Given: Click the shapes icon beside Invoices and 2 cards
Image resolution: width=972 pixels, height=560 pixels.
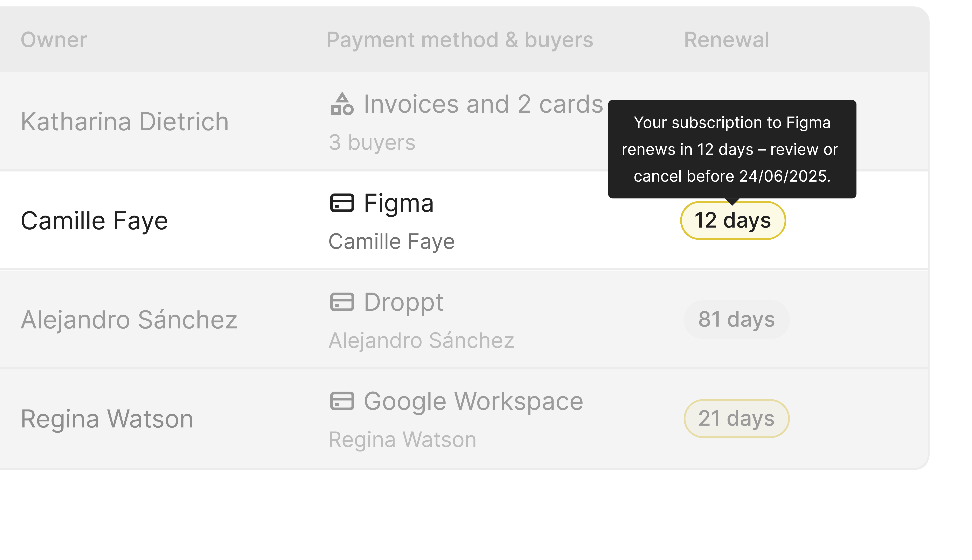Looking at the screenshot, I should point(342,104).
